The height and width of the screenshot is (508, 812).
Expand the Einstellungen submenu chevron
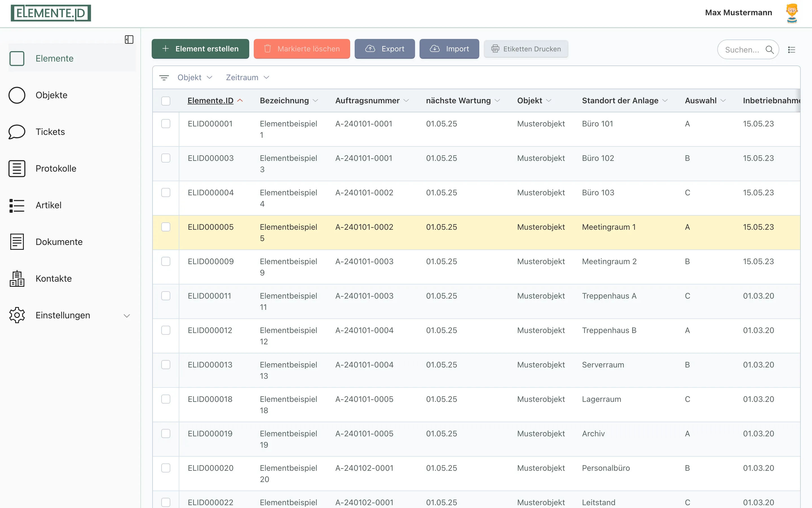point(127,316)
